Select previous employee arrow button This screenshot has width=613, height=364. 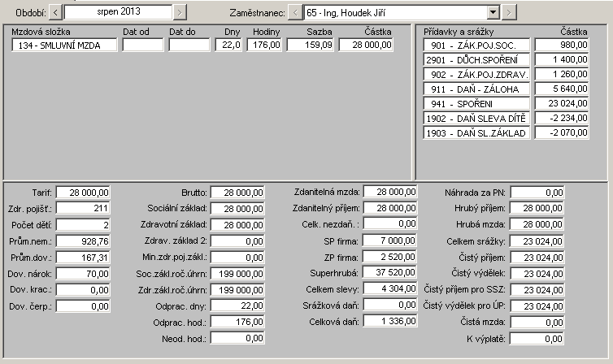[295, 12]
